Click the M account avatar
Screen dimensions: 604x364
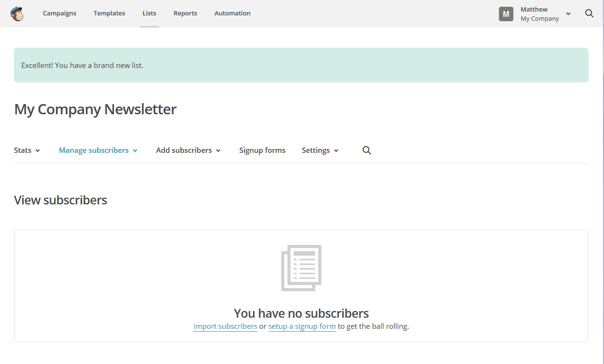pyautogui.click(x=506, y=14)
